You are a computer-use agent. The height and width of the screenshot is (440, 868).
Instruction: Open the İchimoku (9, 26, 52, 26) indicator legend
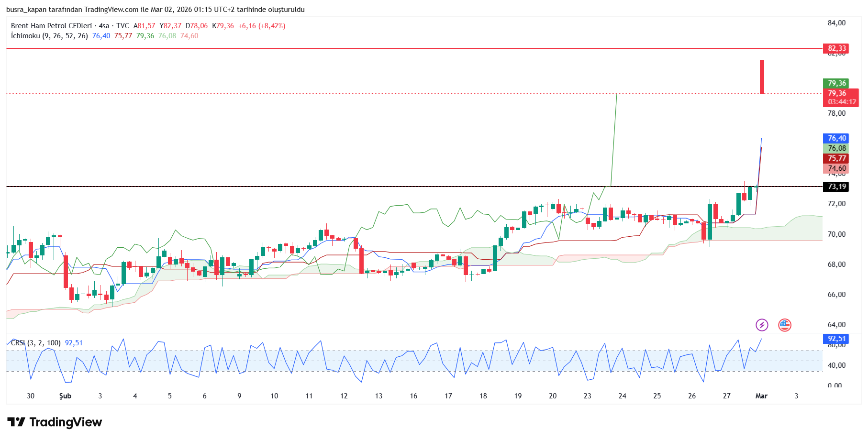49,36
